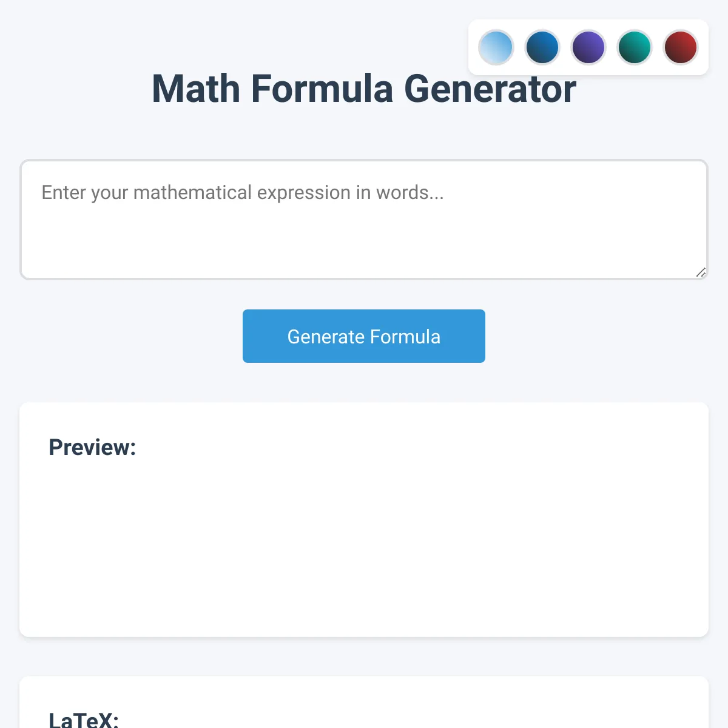Click the word 'Math' in the heading
The image size is (728, 728).
tap(196, 89)
